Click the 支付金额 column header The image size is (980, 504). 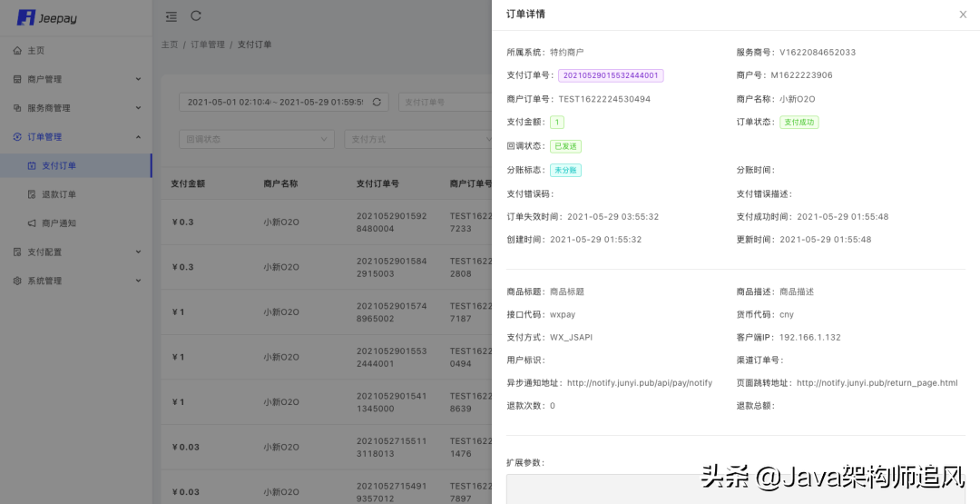pyautogui.click(x=188, y=183)
